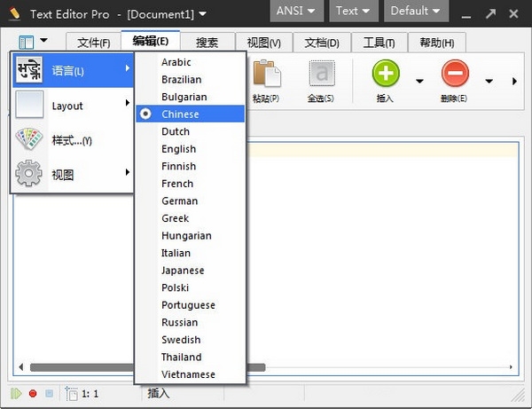Select Arabic language
Image resolution: width=532 pixels, height=409 pixels.
coord(190,62)
